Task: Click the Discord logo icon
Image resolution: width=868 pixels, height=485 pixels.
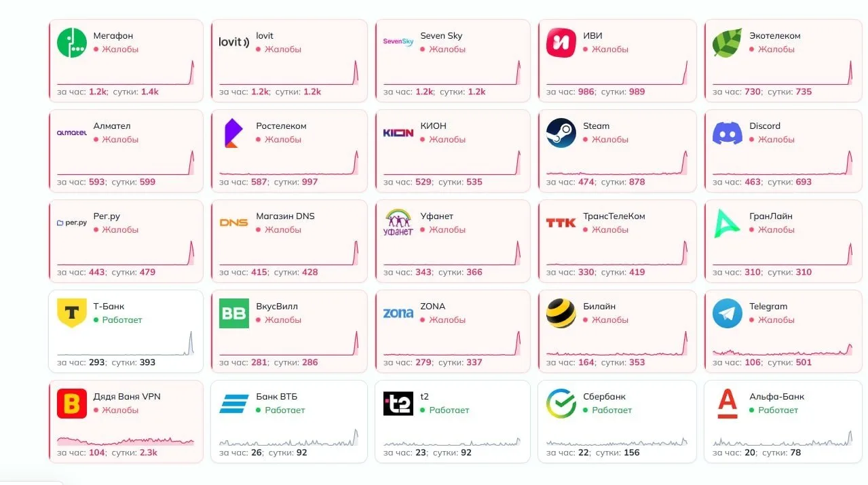Action: coord(728,132)
